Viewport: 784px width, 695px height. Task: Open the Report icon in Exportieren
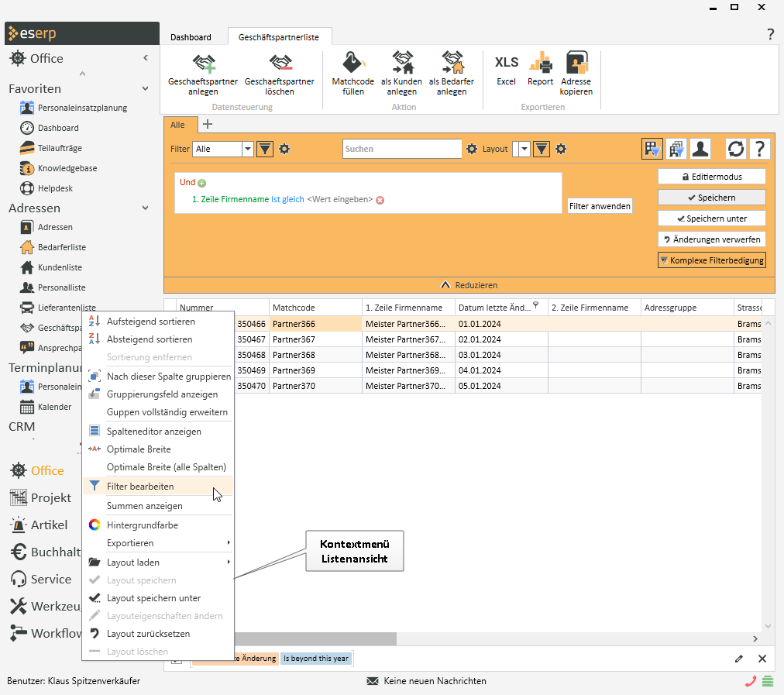tap(540, 64)
